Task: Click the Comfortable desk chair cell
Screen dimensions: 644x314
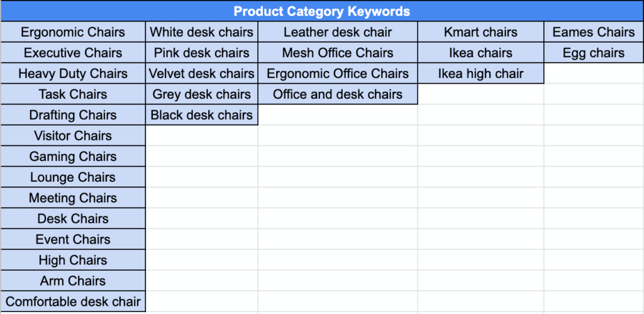Action: 73,301
